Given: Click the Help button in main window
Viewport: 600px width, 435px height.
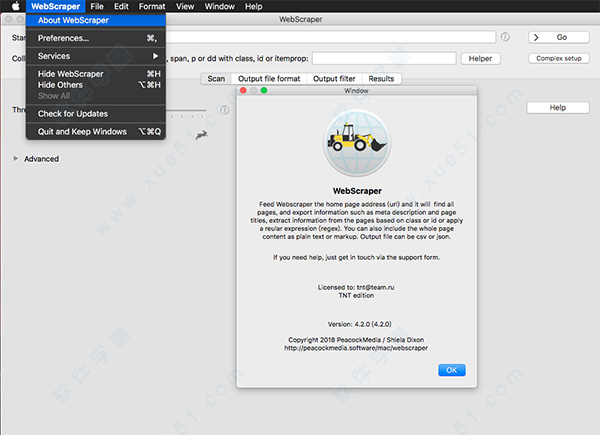Looking at the screenshot, I should coord(558,108).
